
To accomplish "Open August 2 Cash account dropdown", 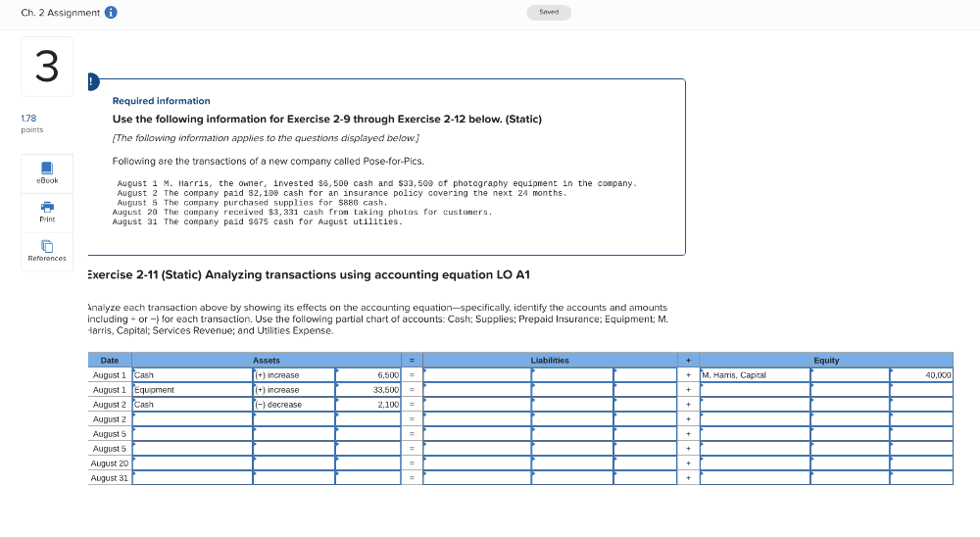I will click(x=192, y=405).
